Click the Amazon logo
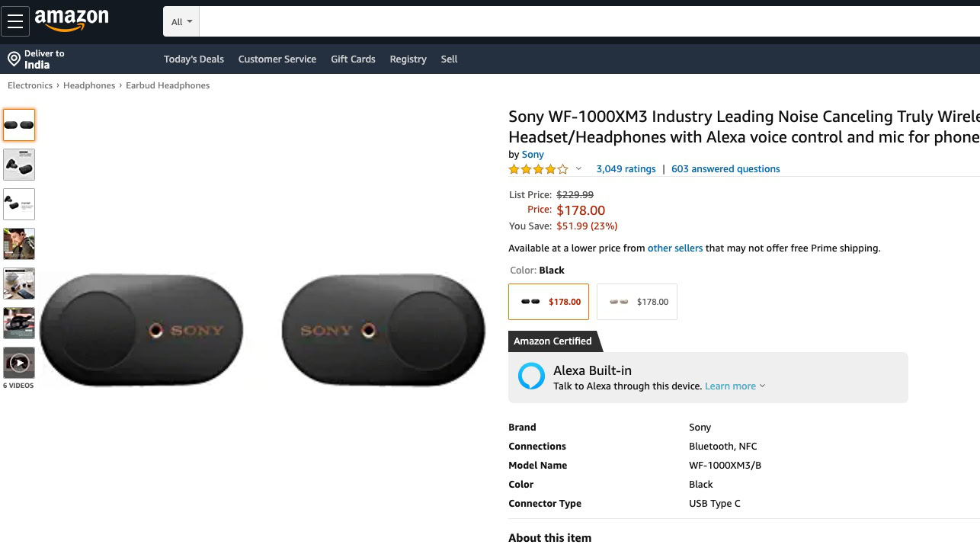This screenshot has width=980, height=551. pos(72,20)
